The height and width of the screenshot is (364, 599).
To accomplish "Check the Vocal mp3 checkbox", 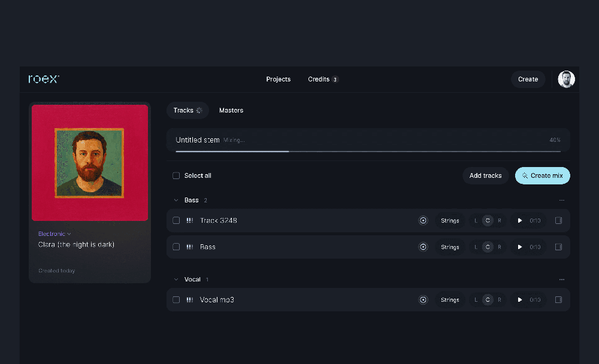I will coord(176,300).
